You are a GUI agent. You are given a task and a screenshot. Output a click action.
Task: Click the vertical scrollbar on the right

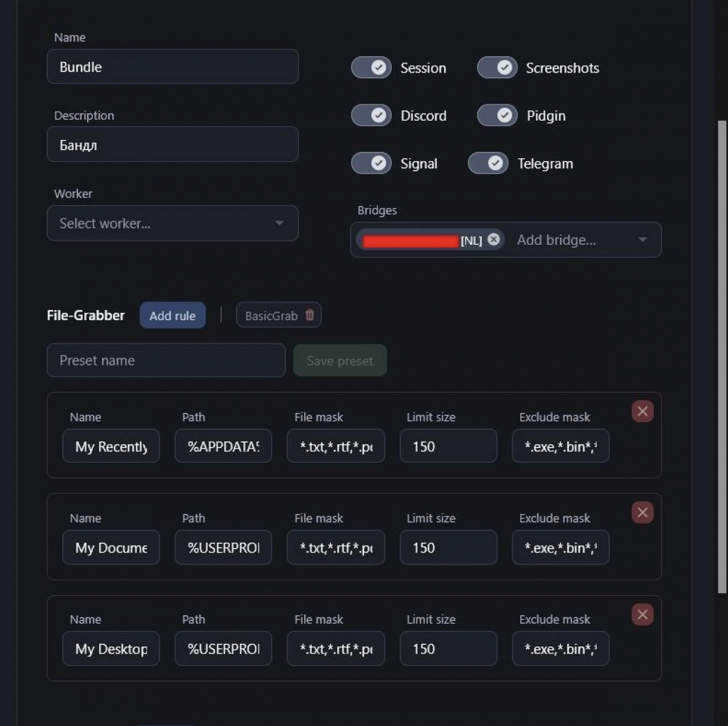pyautogui.click(x=722, y=357)
